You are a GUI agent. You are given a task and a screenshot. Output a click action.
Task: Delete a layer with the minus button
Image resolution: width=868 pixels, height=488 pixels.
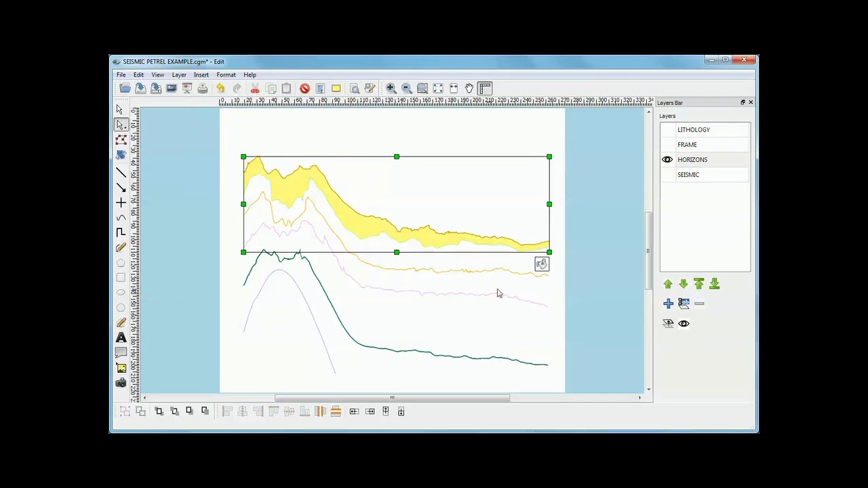699,303
